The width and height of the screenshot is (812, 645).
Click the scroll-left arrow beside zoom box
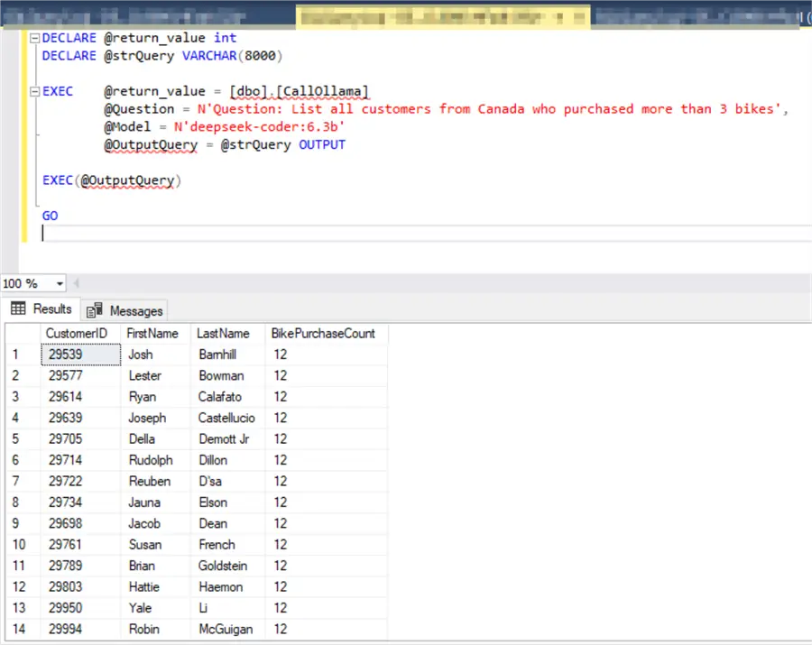(76, 283)
